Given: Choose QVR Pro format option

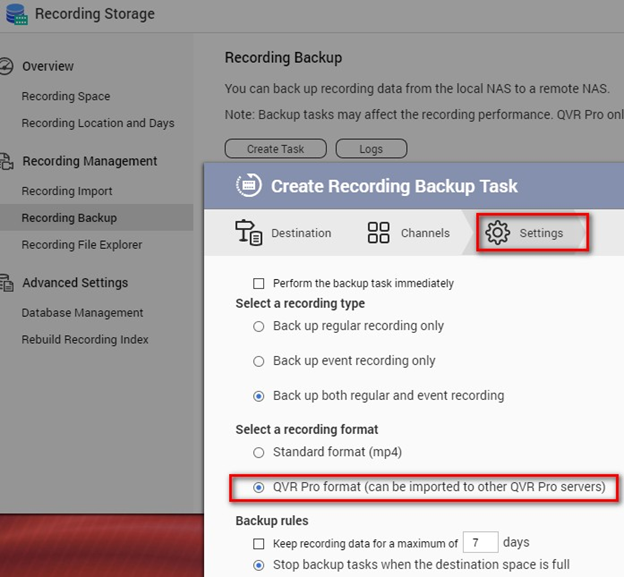Looking at the screenshot, I should (x=259, y=487).
